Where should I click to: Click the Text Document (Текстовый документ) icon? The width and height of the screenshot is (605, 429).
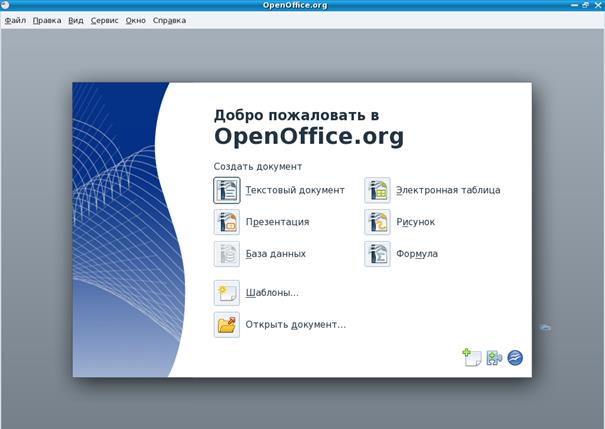coord(226,190)
